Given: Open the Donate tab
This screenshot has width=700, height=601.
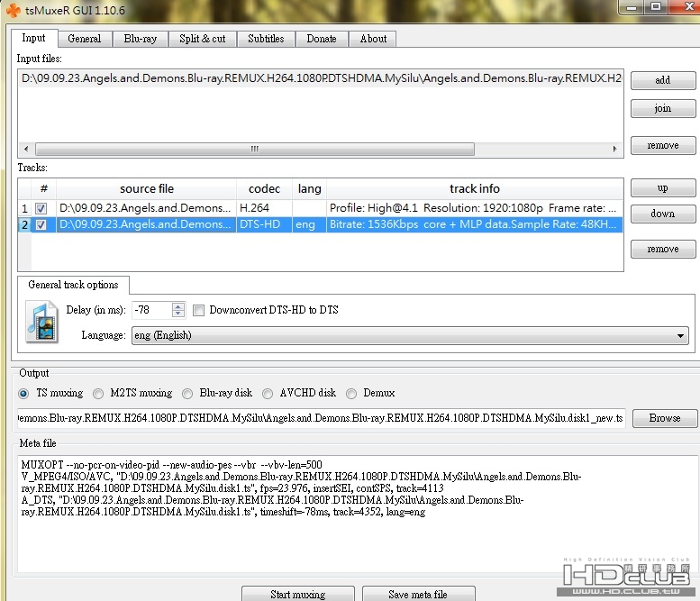Looking at the screenshot, I should (x=322, y=39).
